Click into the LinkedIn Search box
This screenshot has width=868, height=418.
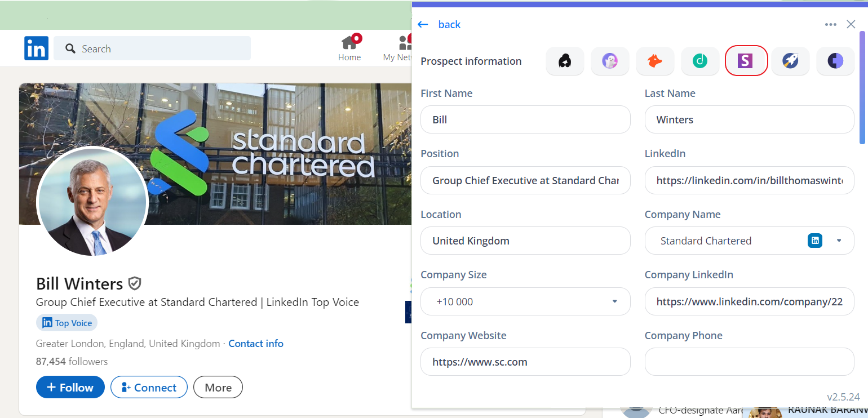pyautogui.click(x=152, y=48)
